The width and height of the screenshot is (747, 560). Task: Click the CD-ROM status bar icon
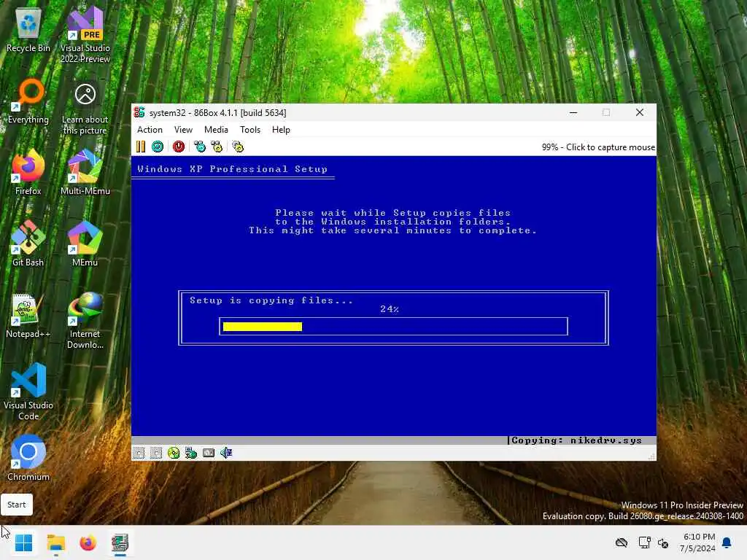tap(174, 453)
